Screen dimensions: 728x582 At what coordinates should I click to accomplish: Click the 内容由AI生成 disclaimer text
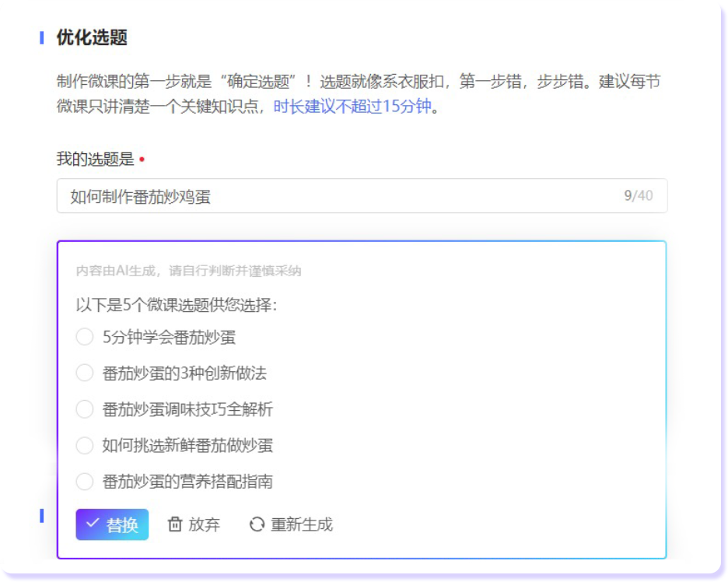pos(188,271)
